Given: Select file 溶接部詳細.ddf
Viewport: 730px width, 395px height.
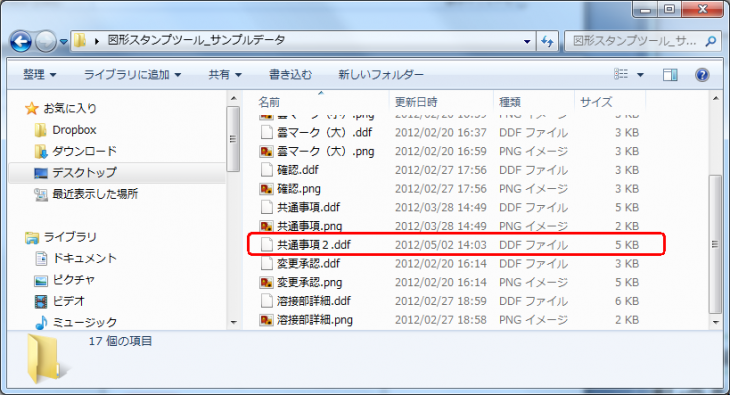Looking at the screenshot, I should (314, 301).
